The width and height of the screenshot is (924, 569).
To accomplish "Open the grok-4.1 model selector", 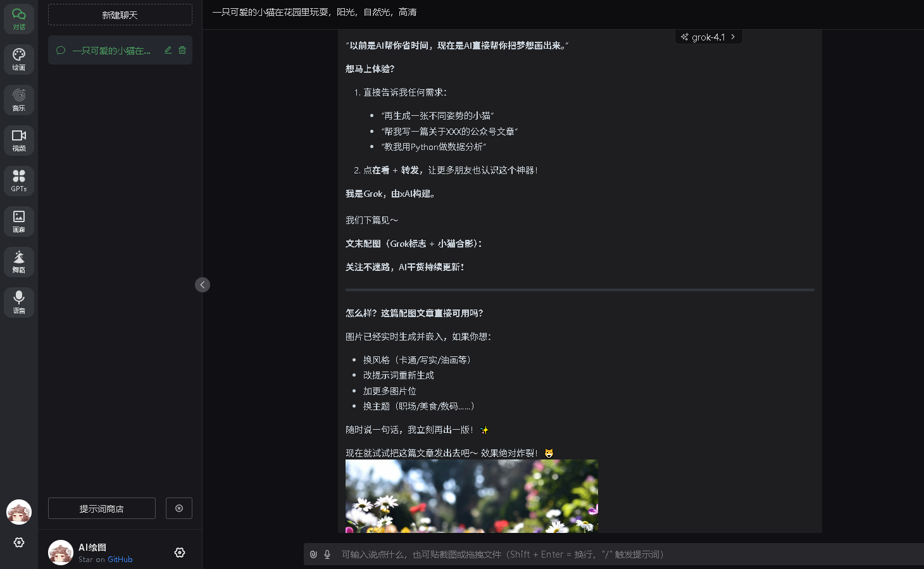I will point(708,37).
